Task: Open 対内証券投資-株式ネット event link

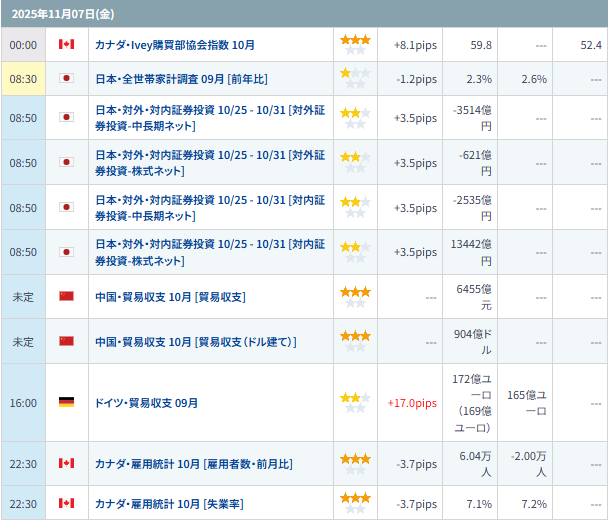Action: coord(209,252)
